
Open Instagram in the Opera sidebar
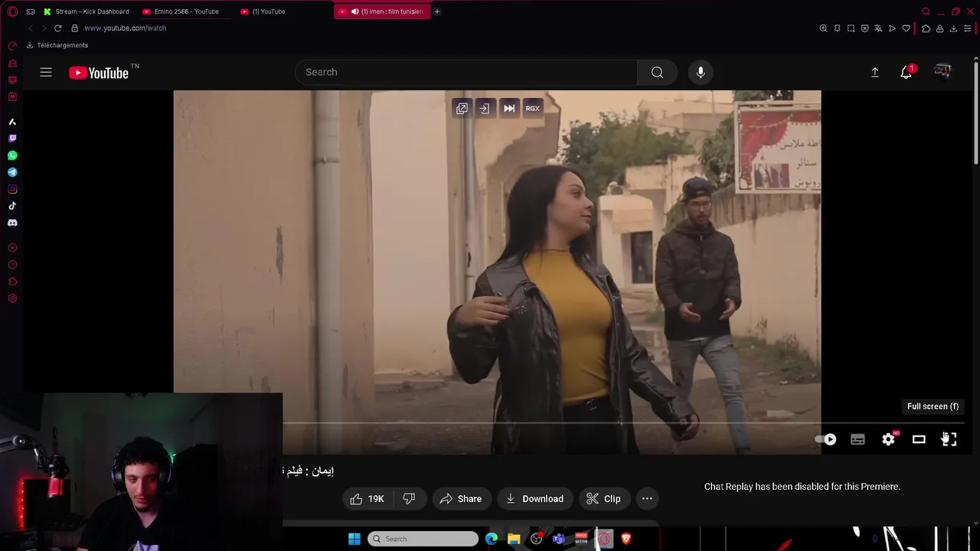coord(12,189)
